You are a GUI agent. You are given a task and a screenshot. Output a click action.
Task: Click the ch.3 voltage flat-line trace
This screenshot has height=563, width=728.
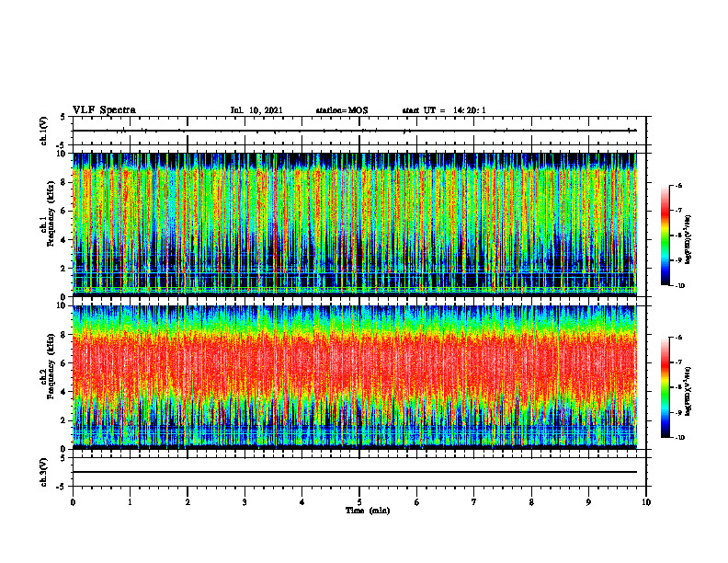pyautogui.click(x=355, y=472)
